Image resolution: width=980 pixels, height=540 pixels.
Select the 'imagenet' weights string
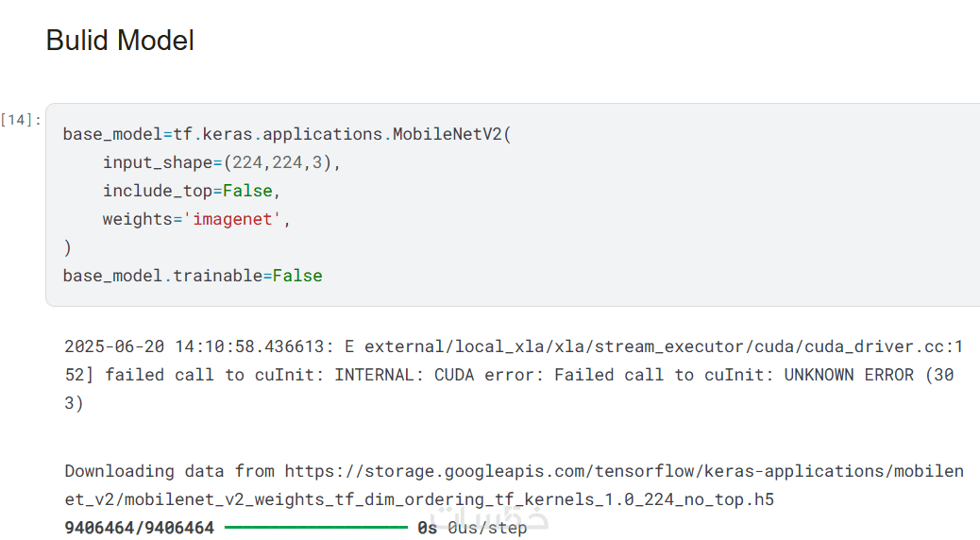(237, 219)
